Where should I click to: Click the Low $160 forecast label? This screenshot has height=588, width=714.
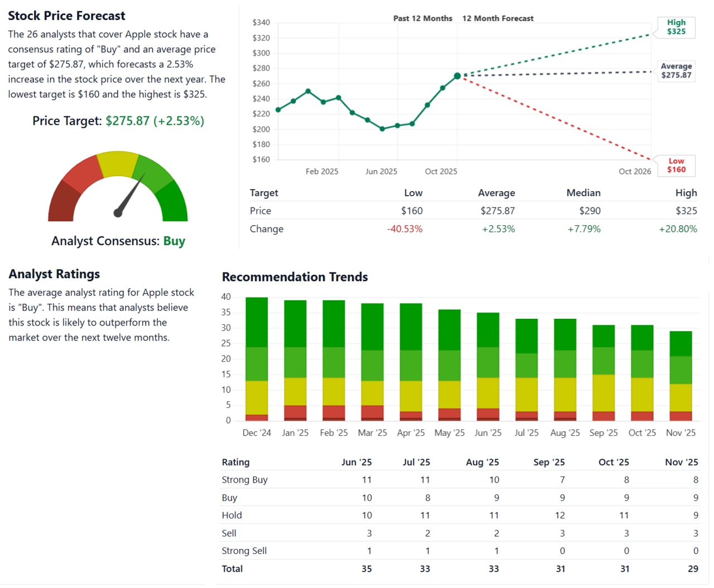[x=676, y=166]
